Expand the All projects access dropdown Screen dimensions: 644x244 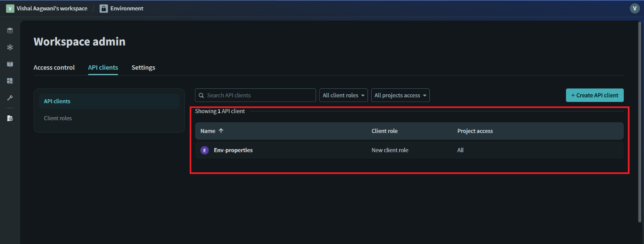pyautogui.click(x=400, y=95)
